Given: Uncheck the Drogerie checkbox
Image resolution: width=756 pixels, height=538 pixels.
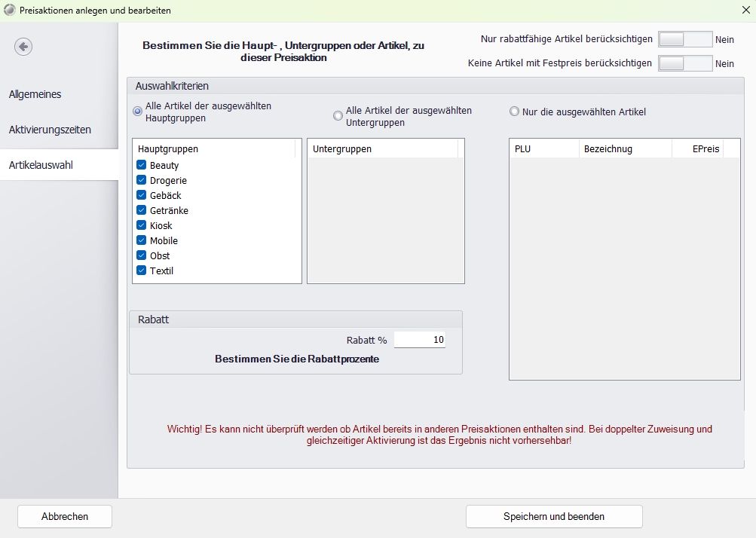Looking at the screenshot, I should 141,180.
